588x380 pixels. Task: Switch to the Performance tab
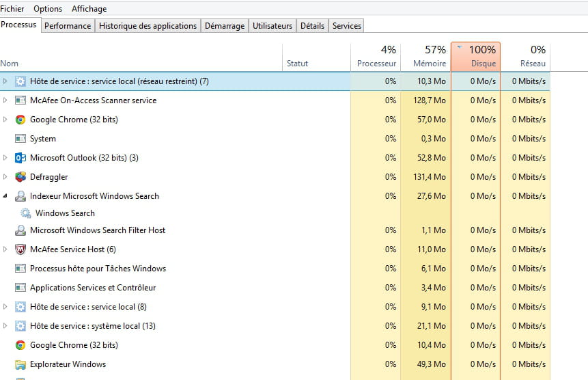[x=68, y=26]
